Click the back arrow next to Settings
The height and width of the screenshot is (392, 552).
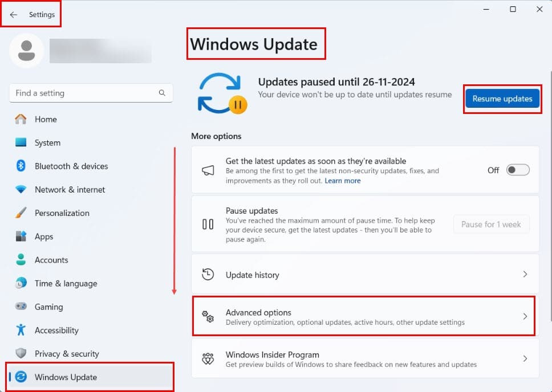point(13,14)
